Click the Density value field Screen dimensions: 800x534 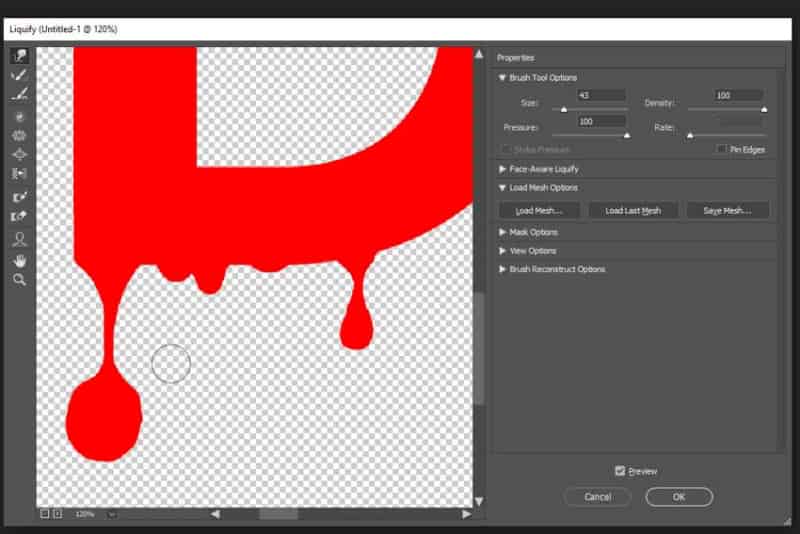(x=738, y=95)
